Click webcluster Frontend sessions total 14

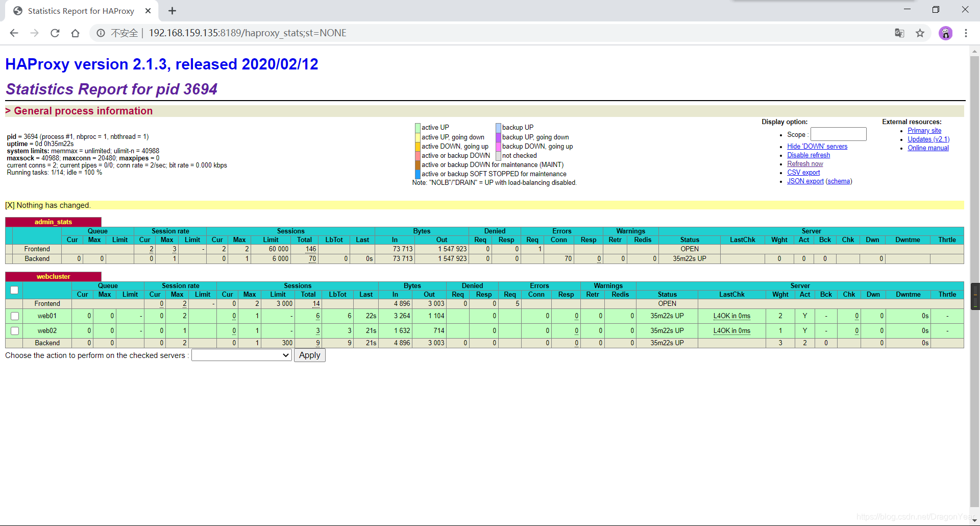[316, 304]
